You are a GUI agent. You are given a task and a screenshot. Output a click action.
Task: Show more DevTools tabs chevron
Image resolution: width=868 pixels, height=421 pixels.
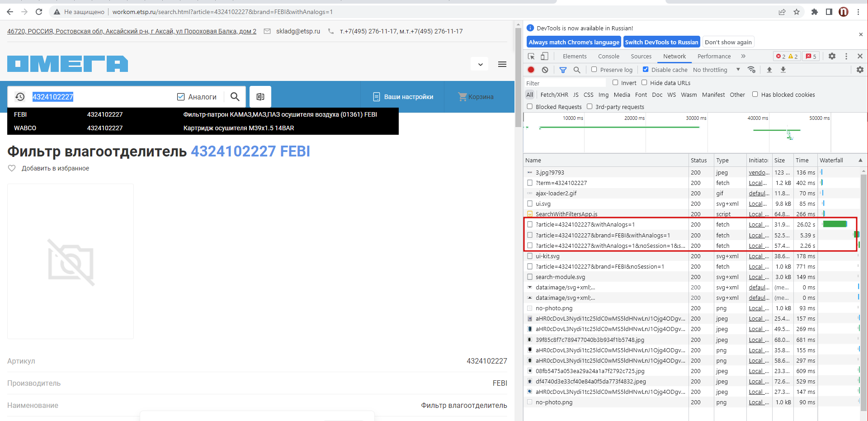[x=743, y=56]
